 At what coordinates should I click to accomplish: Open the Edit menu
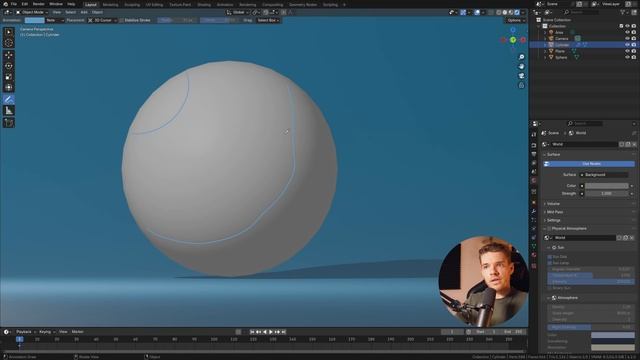pos(24,4)
